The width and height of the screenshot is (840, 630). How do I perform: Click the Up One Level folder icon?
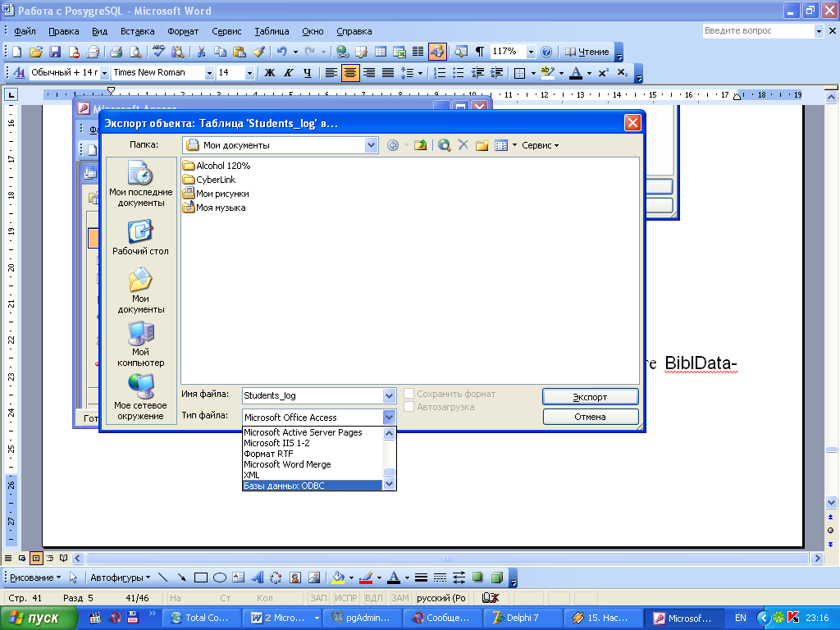click(421, 145)
